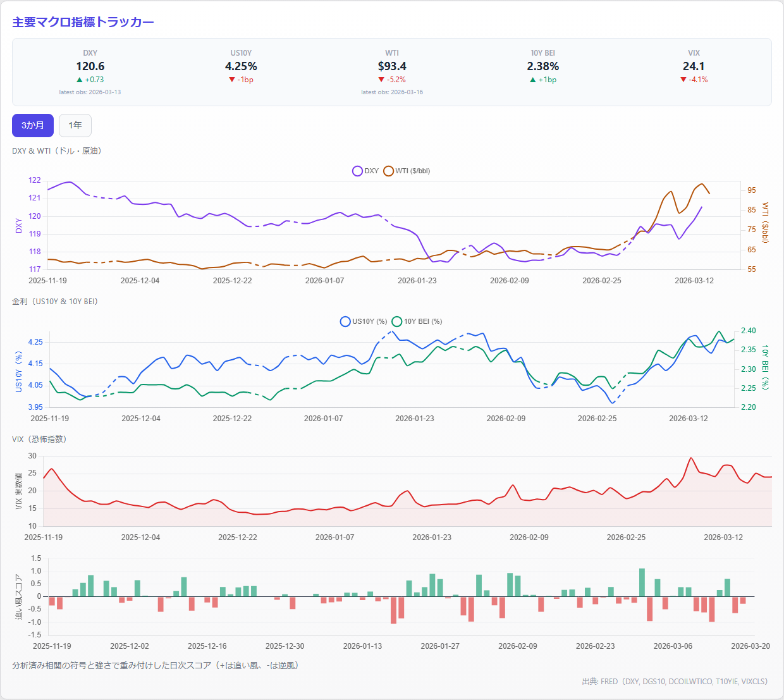
Task: Click the VIX (恐怖指数) chart title
Action: pos(39,439)
